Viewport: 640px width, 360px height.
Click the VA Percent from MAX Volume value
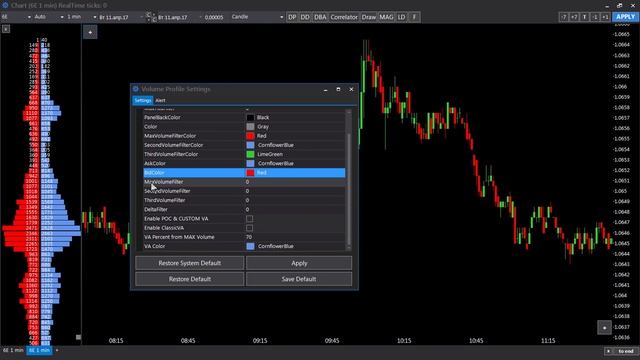(x=295, y=237)
